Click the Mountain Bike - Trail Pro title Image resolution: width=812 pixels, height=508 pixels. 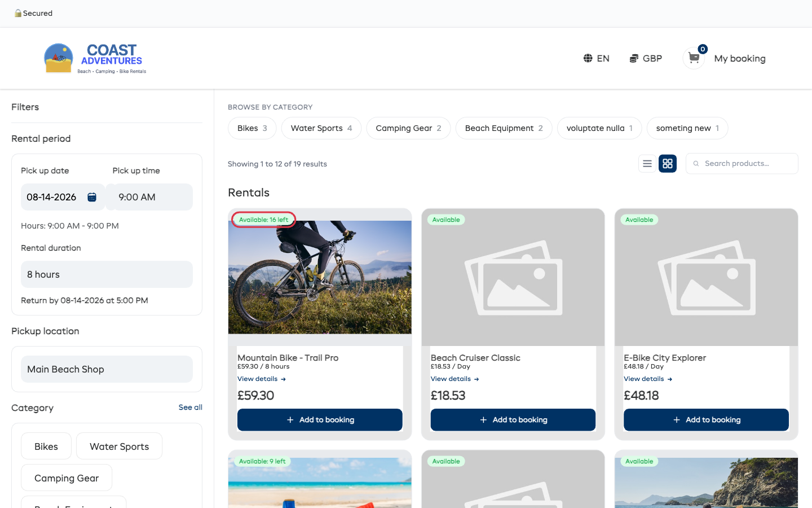[x=288, y=358]
